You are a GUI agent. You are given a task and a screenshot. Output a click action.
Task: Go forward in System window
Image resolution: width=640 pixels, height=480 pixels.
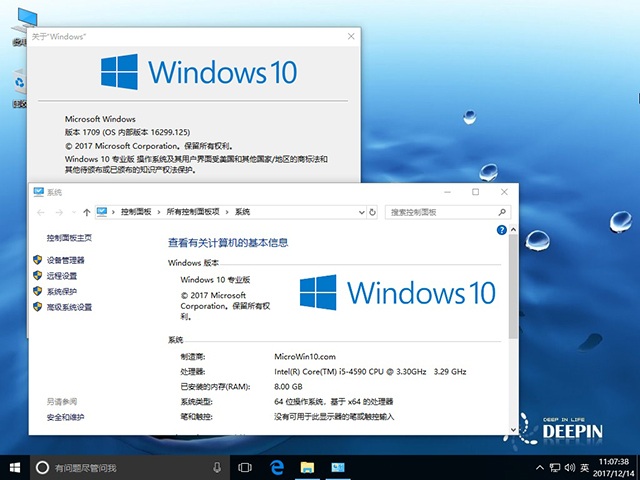pos(59,212)
